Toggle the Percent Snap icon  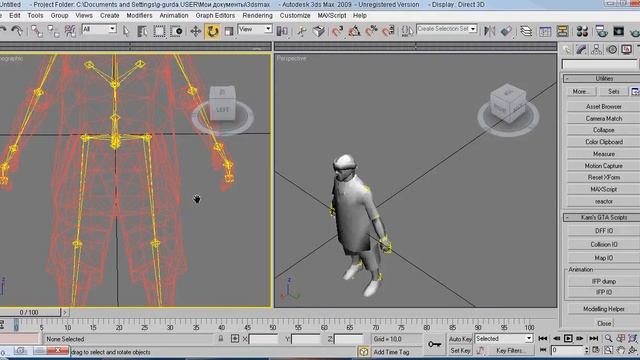[x=371, y=31]
